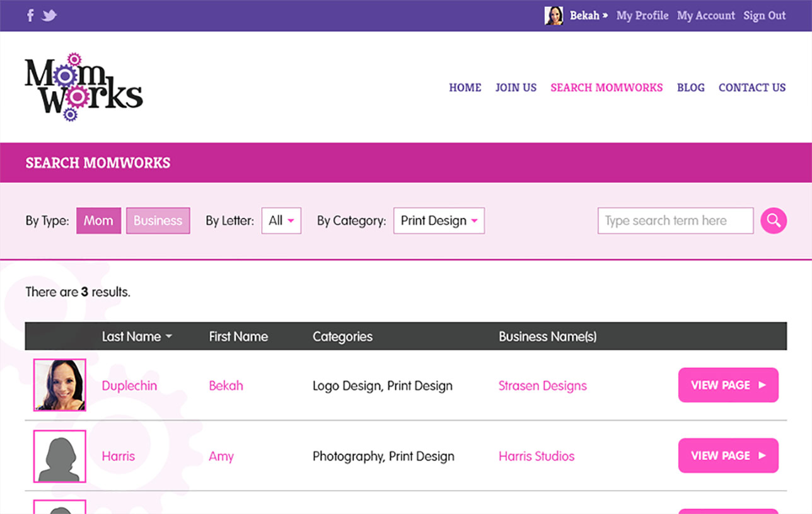Toggle the Mom type filter

point(98,220)
